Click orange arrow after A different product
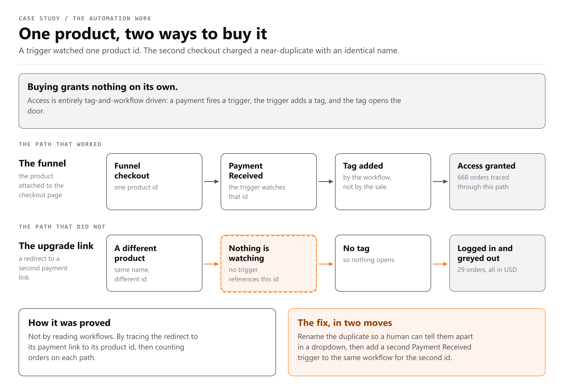The width and height of the screenshot is (564, 392). click(211, 264)
